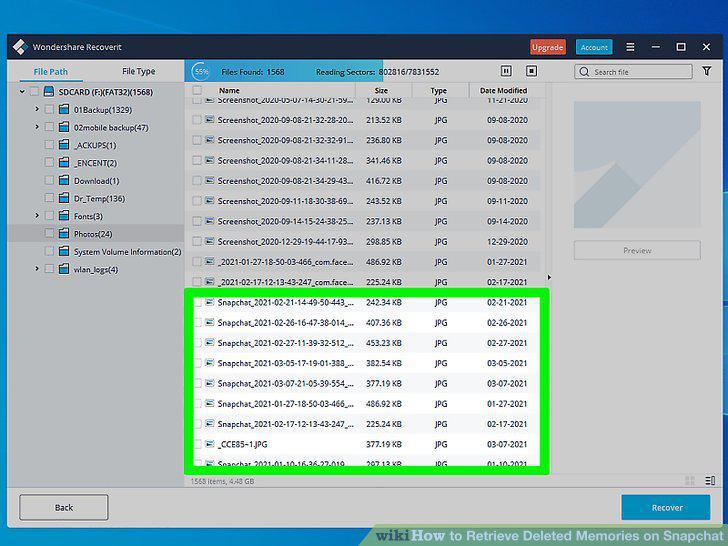Viewport: 728px width, 546px height.
Task: Check the SDCARD root checkbox
Action: coord(34,91)
